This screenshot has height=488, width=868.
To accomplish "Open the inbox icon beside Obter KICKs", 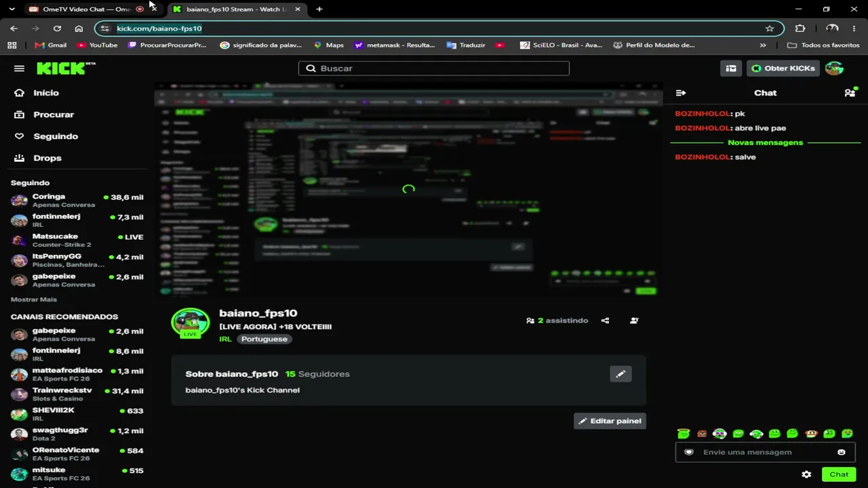I will tap(731, 68).
